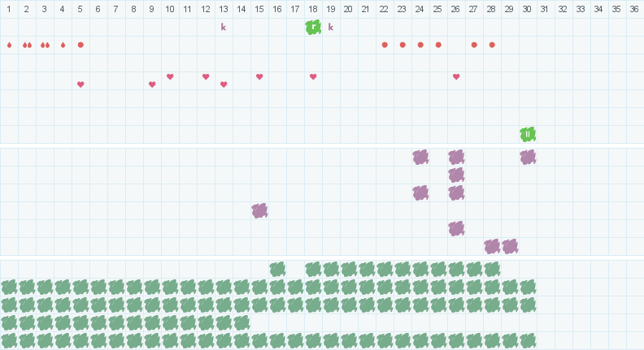Select the red dot on day 22

pos(385,45)
